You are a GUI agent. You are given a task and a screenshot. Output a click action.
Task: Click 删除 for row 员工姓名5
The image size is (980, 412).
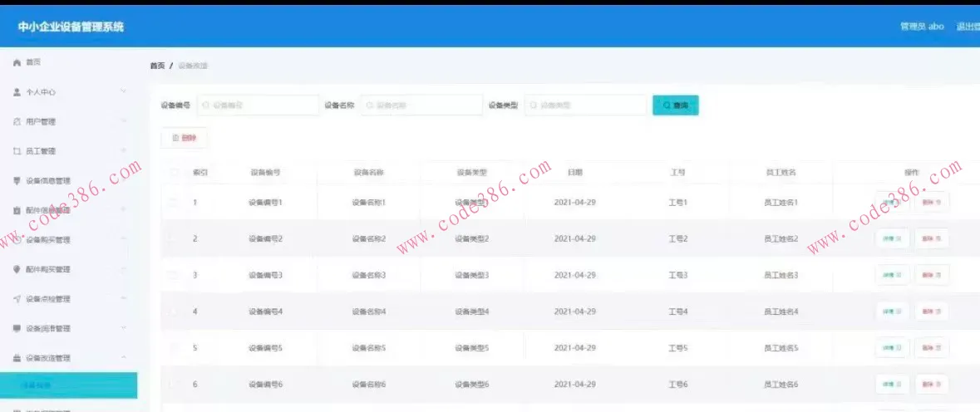tap(932, 348)
